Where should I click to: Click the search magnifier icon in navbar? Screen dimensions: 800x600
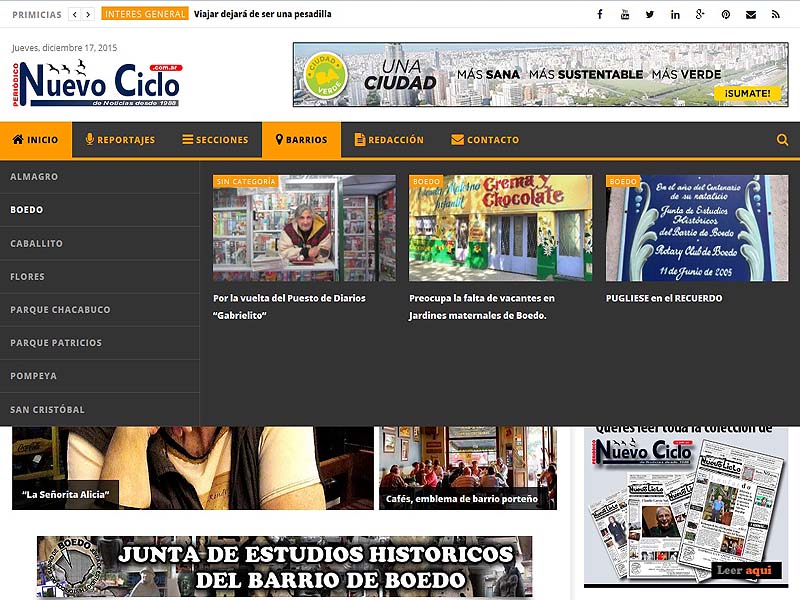pos(782,140)
